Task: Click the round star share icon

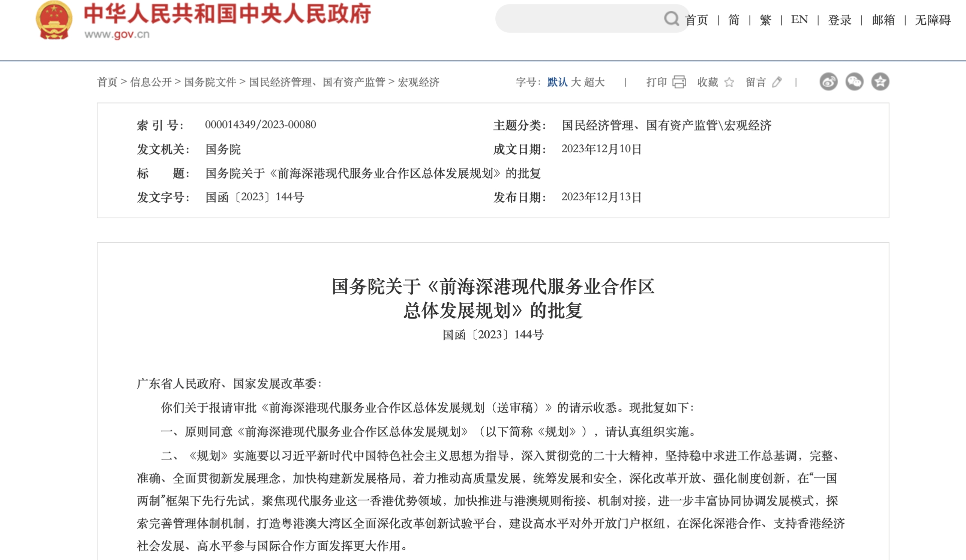Action: pyautogui.click(x=880, y=82)
